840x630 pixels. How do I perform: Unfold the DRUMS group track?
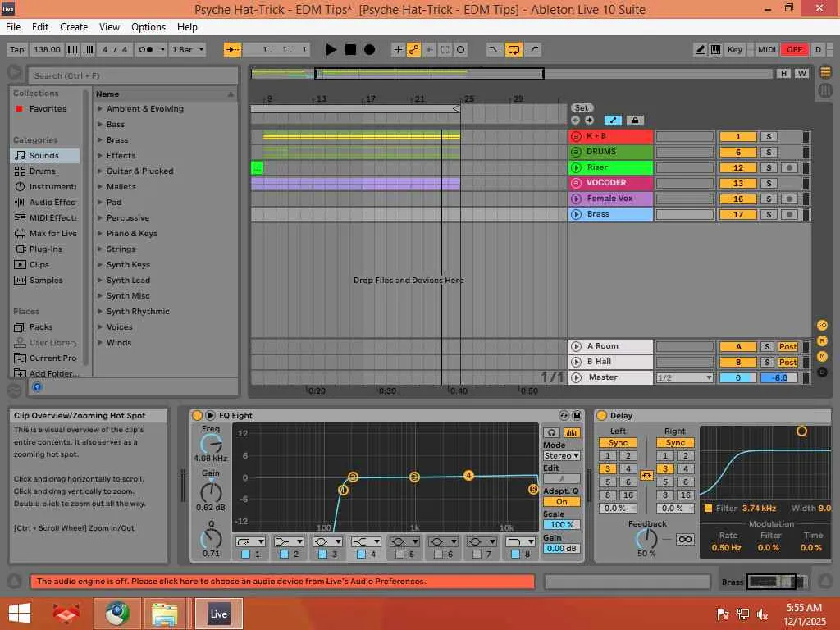pos(577,152)
